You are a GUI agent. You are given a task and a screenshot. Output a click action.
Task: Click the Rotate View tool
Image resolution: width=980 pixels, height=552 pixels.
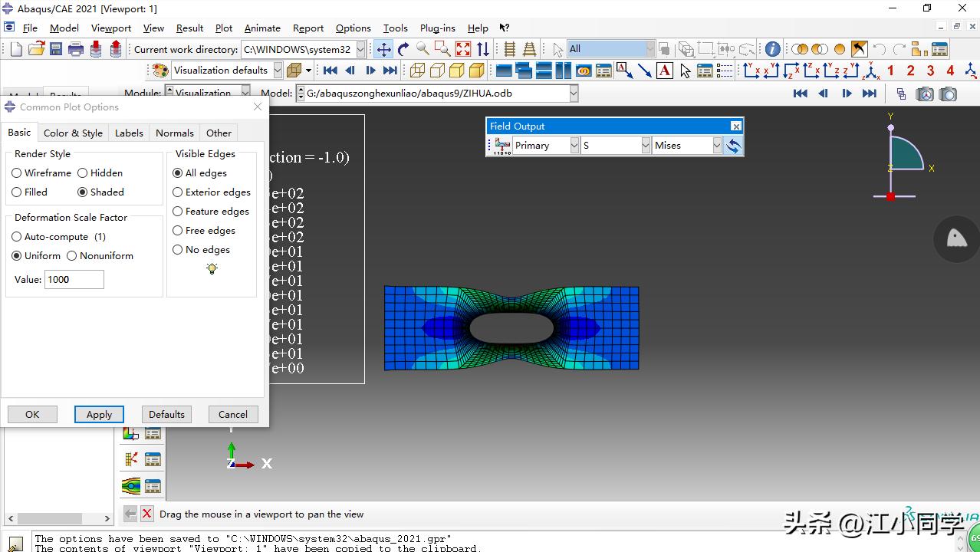coord(403,49)
